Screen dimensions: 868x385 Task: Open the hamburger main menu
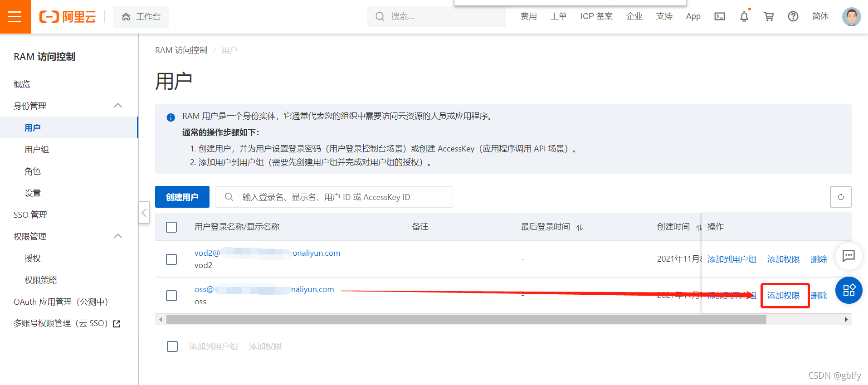click(x=15, y=17)
